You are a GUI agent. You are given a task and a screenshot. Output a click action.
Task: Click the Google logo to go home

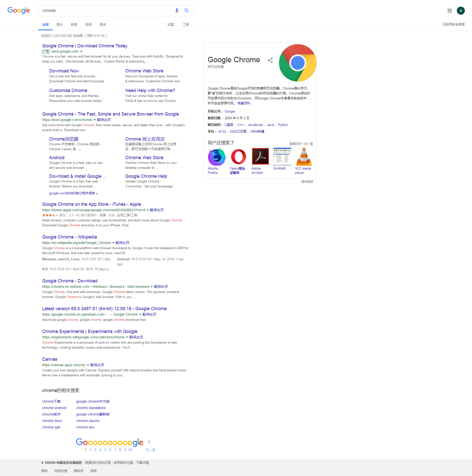(x=19, y=10)
